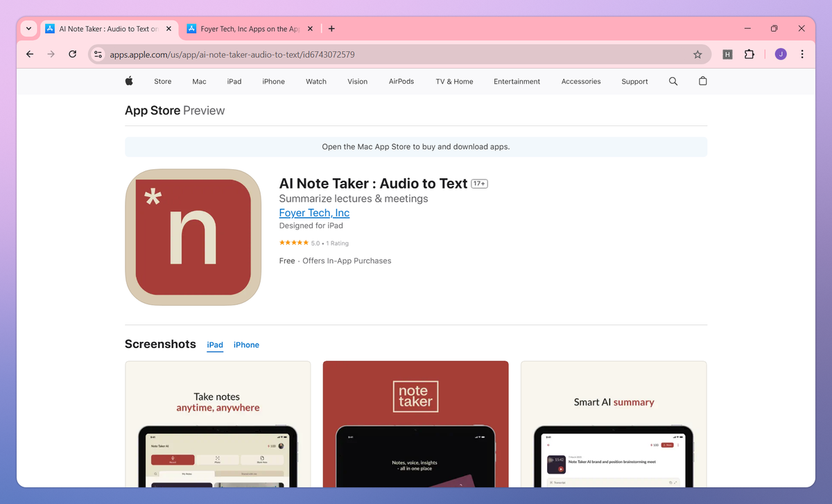Click the AI Note Taker app icon image
The height and width of the screenshot is (504, 832).
click(193, 237)
